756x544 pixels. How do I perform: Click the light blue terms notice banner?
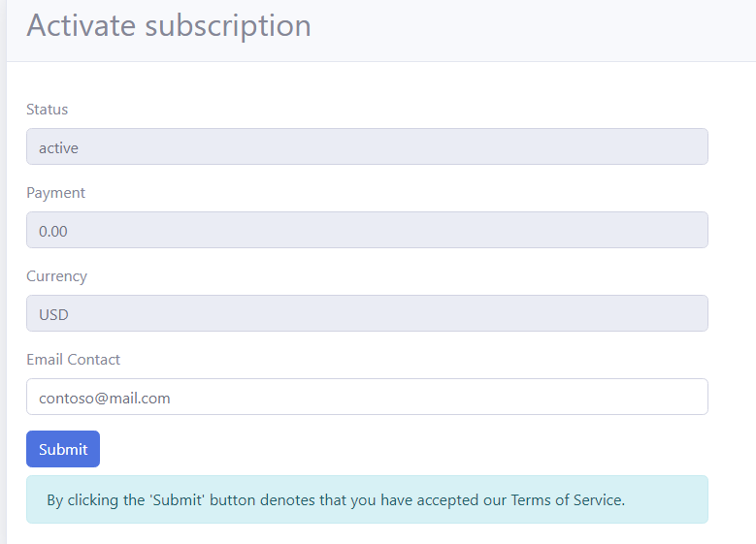[x=367, y=499]
